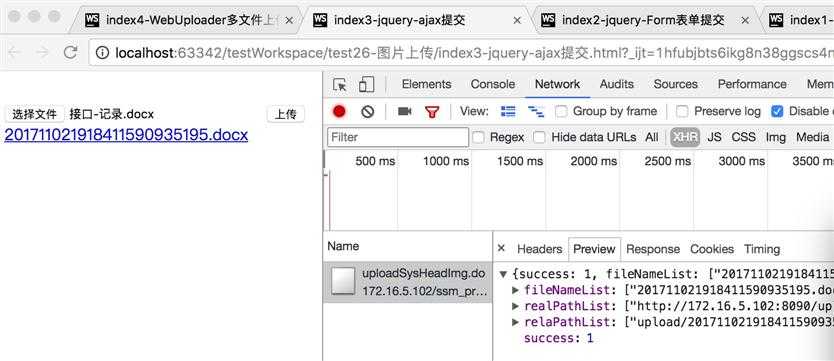This screenshot has height=361, width=834.
Task: Filter requests by CSS type
Action: coord(744,137)
